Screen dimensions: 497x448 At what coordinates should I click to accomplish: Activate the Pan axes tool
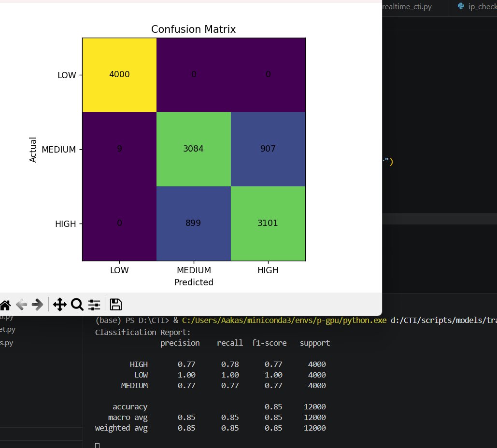(x=59, y=305)
